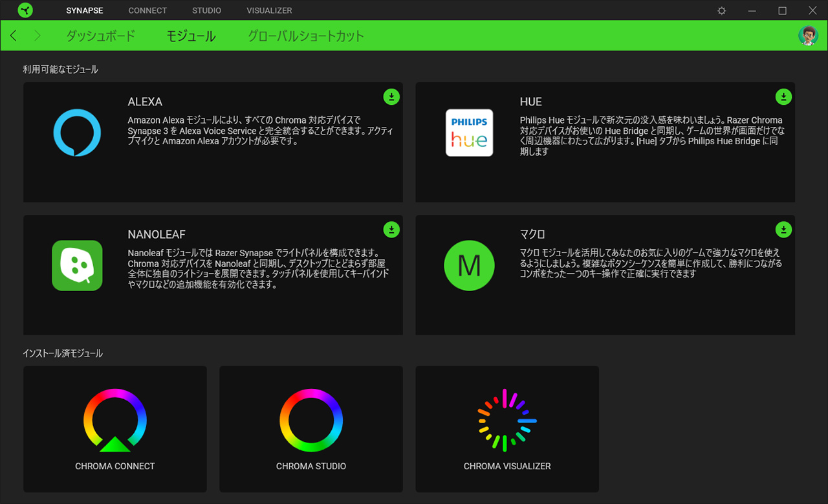Click the インストール済モジュール heading
Image resolution: width=828 pixels, height=504 pixels.
click(63, 353)
